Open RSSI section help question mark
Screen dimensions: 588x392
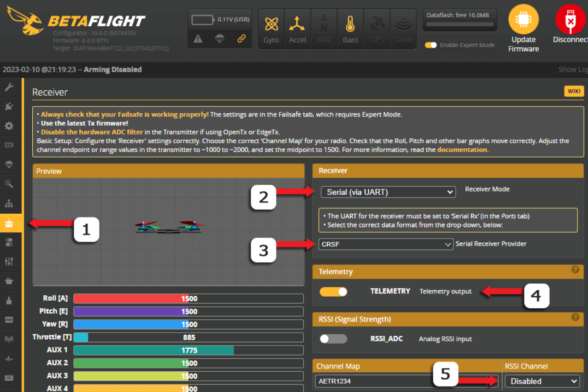(575, 317)
